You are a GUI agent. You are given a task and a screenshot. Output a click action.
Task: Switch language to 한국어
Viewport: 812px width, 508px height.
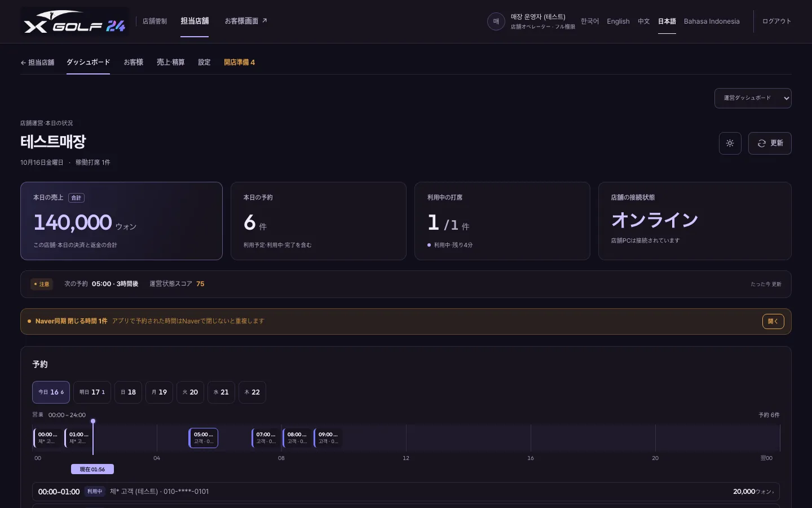coord(590,21)
